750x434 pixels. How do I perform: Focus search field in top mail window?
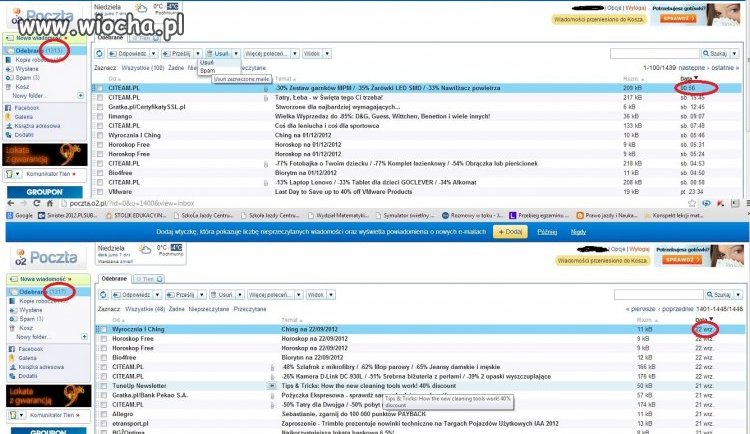(655, 54)
